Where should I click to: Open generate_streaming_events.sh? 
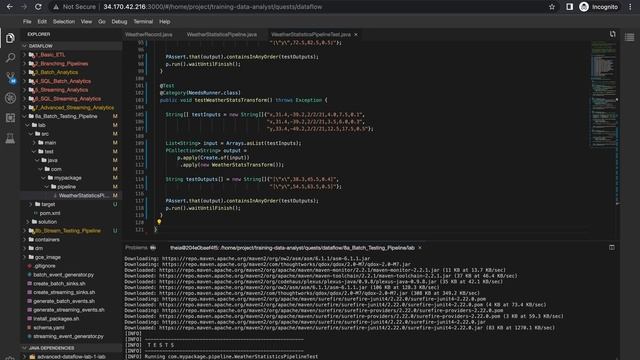(x=69, y=310)
